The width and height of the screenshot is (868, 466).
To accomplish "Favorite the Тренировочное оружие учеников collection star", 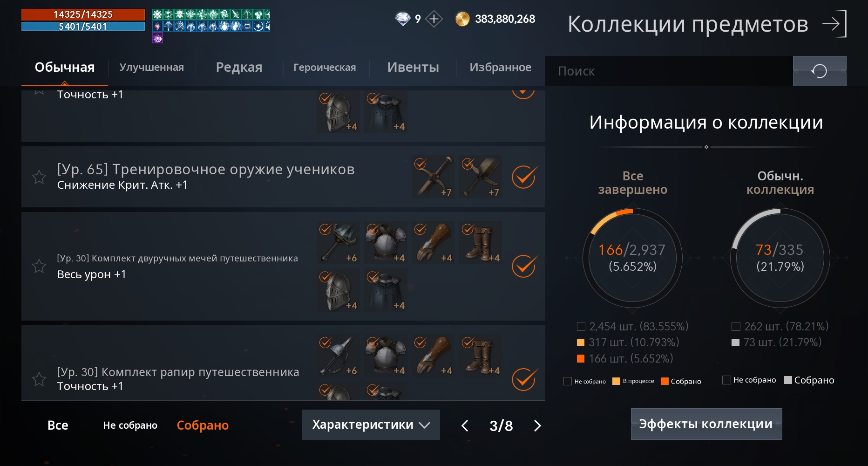I will pyautogui.click(x=39, y=177).
